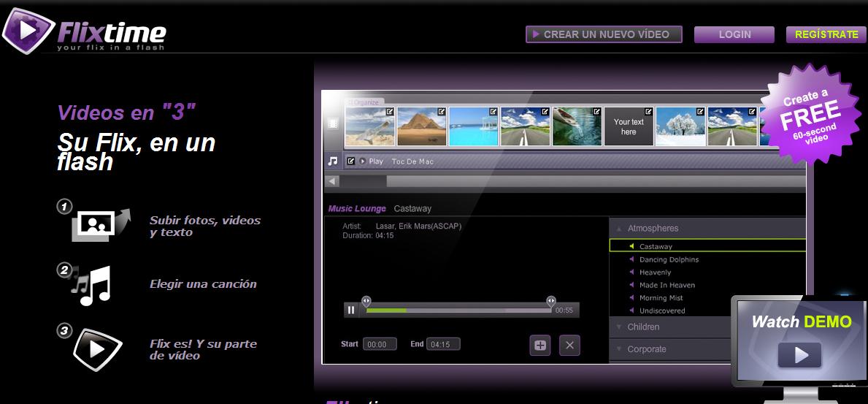
Task: Play the Watch DEMO video
Action: [x=801, y=354]
